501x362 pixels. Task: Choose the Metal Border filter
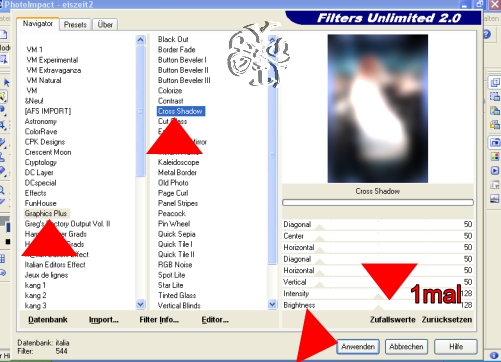click(x=177, y=173)
